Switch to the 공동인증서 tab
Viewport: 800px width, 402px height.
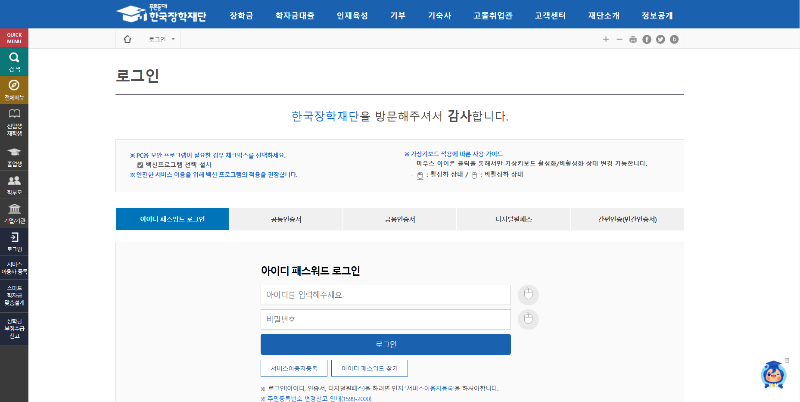(x=286, y=219)
